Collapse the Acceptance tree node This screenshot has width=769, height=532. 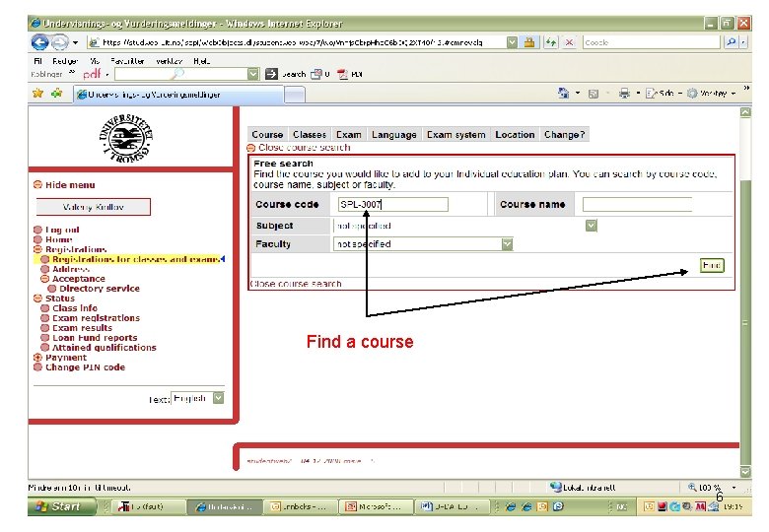click(x=44, y=279)
